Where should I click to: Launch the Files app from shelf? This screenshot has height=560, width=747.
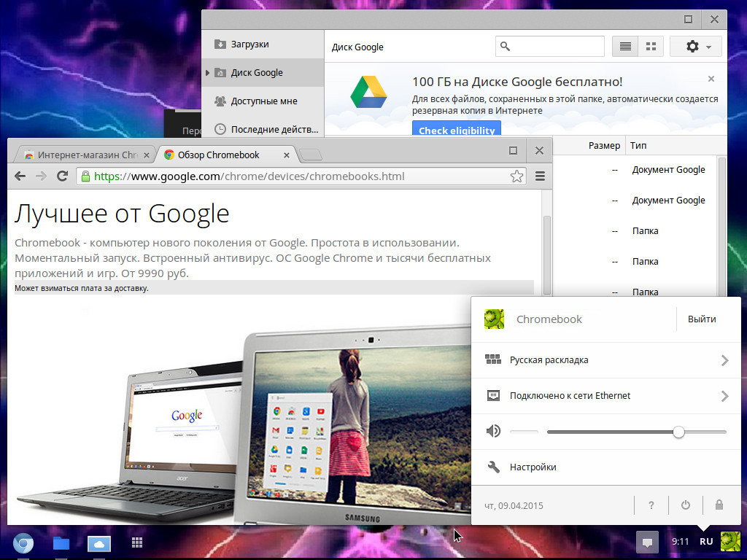tap(61, 542)
